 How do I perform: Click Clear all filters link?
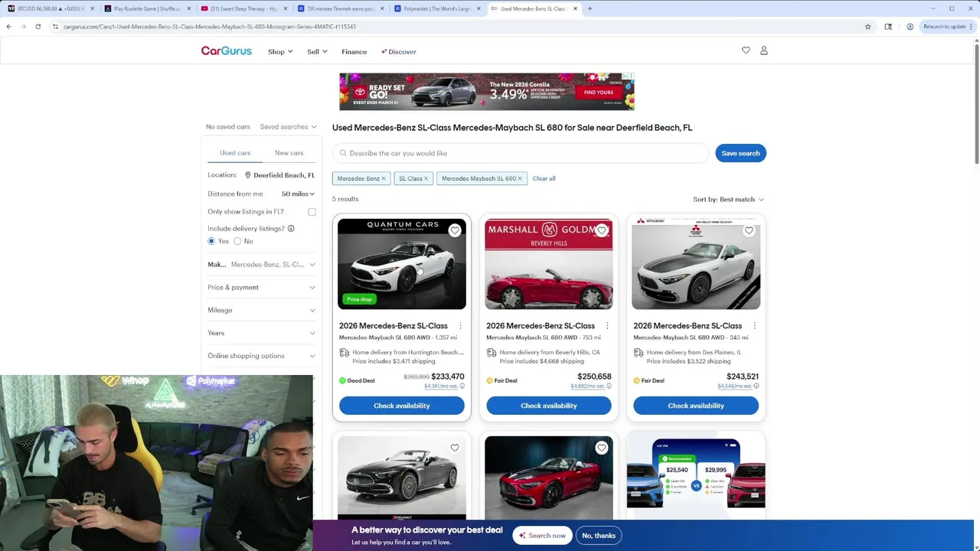click(544, 178)
